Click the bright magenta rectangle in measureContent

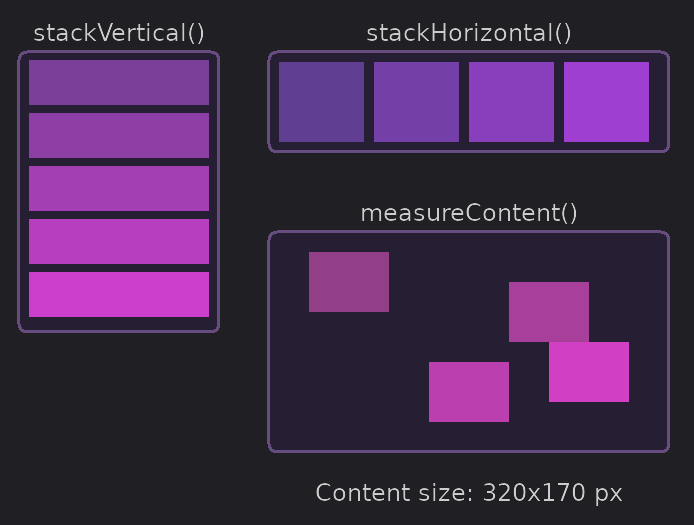(589, 372)
